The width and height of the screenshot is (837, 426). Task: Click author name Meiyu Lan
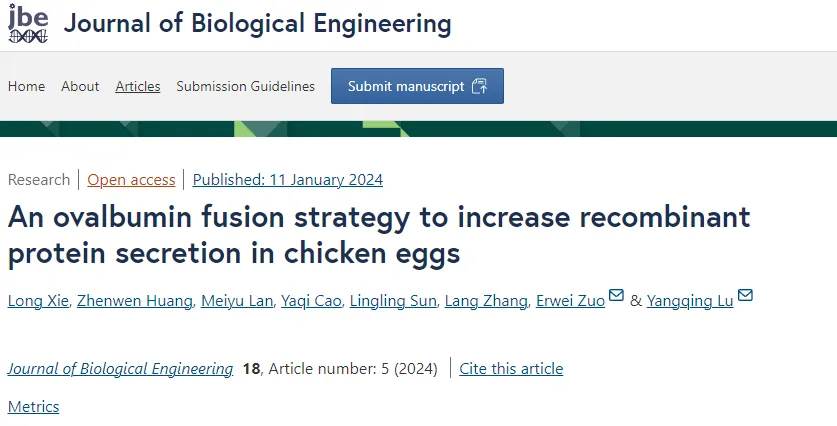click(x=237, y=301)
